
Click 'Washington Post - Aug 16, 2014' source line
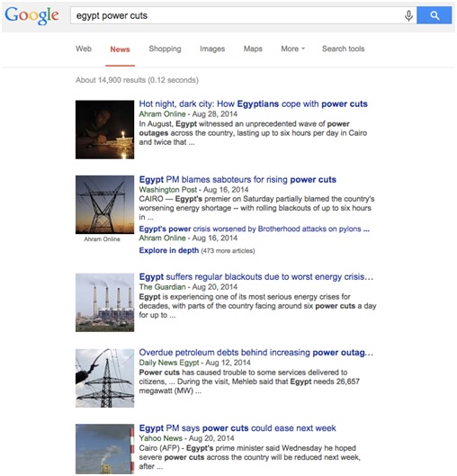point(193,190)
